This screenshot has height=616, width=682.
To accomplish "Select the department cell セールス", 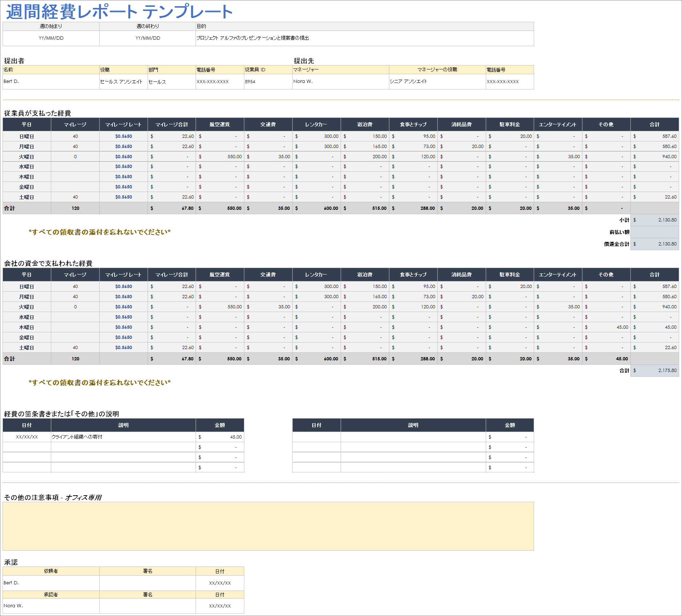I will (x=172, y=81).
